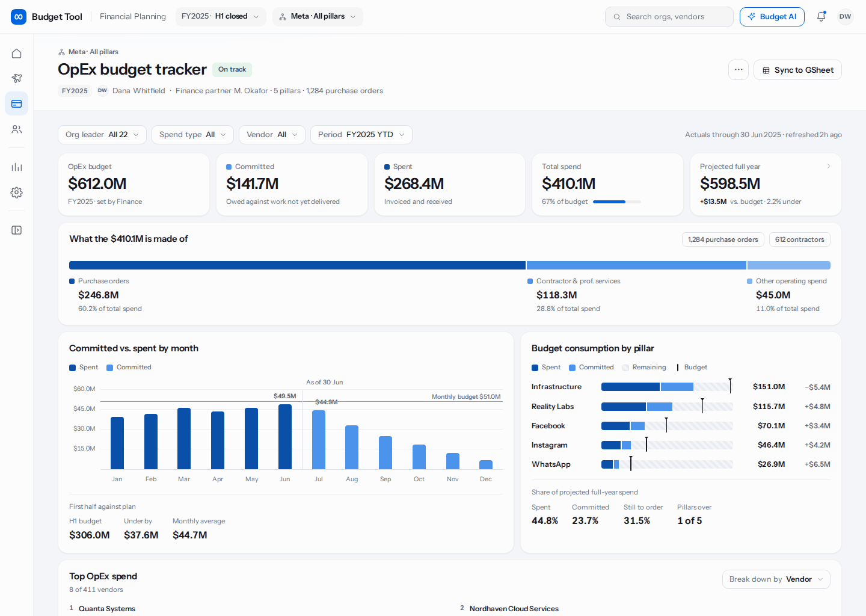This screenshot has width=866, height=616.
Task: Toggle the Remaining legend in pillar chart
Action: coord(644,368)
